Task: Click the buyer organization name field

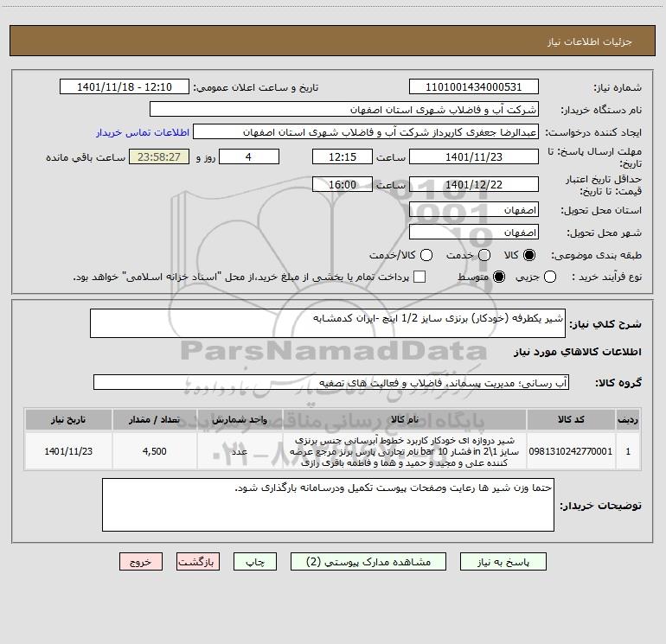Action: (344, 110)
